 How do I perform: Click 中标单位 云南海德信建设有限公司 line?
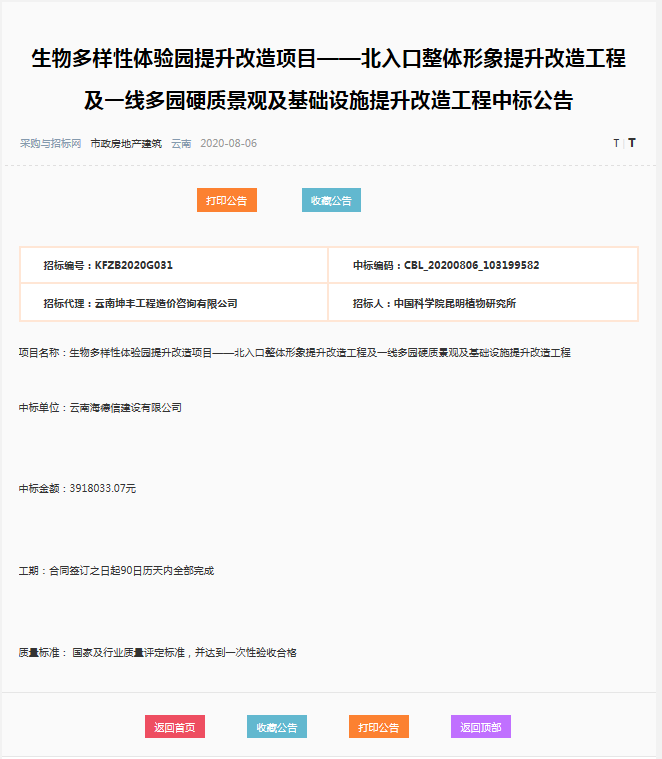click(100, 408)
